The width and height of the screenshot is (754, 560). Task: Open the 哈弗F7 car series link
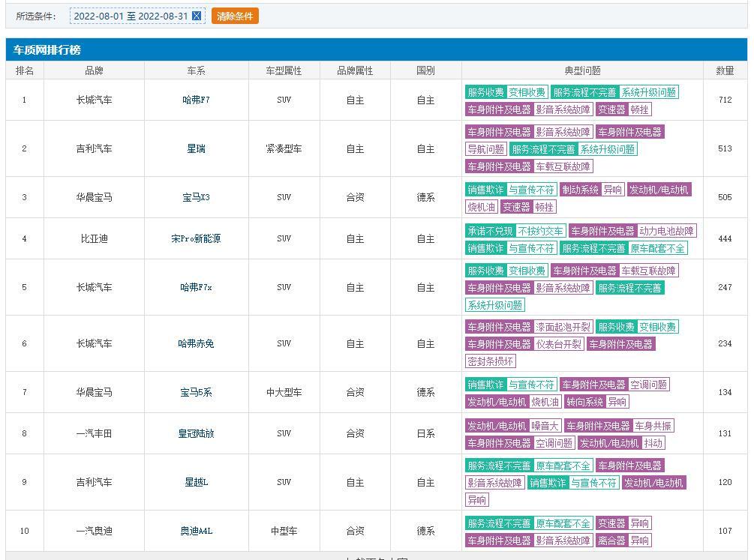[197, 100]
